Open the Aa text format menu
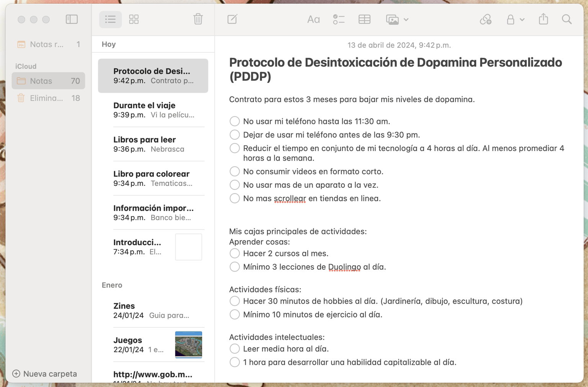The height and width of the screenshot is (387, 588). pyautogui.click(x=314, y=20)
